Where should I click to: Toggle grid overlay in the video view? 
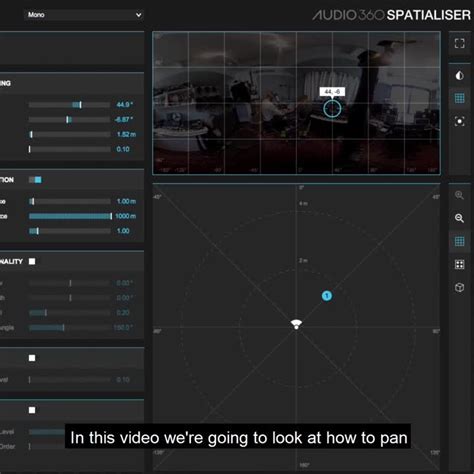click(459, 98)
